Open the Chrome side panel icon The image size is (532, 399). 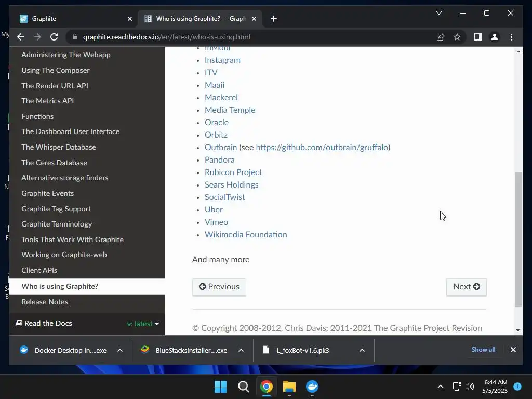[x=478, y=37]
